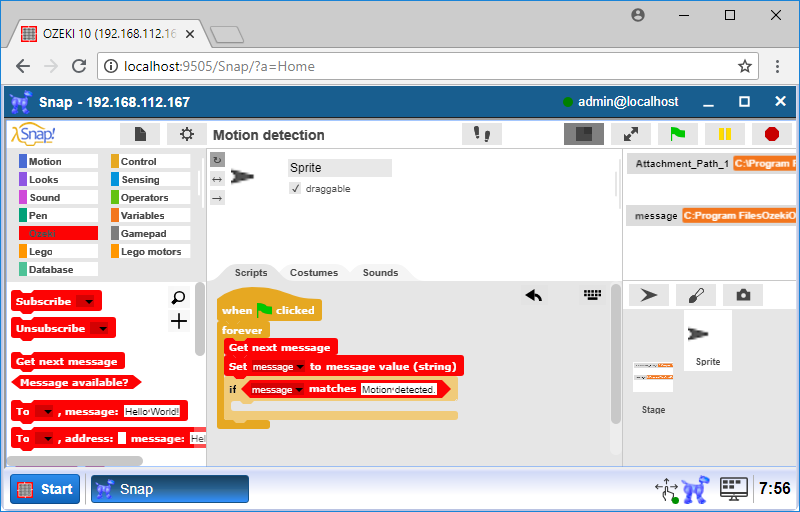Click the address input slot in palette
Viewport: 800px width, 512px height.
click(122, 439)
